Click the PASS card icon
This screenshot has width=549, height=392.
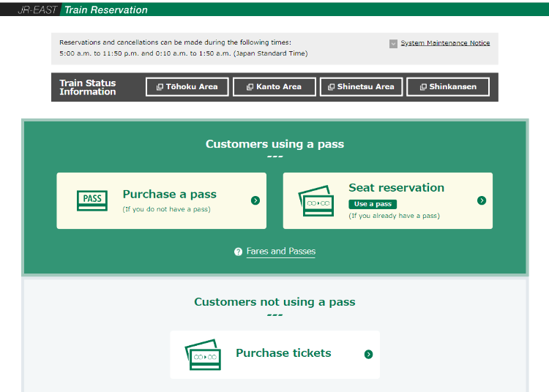pos(92,200)
